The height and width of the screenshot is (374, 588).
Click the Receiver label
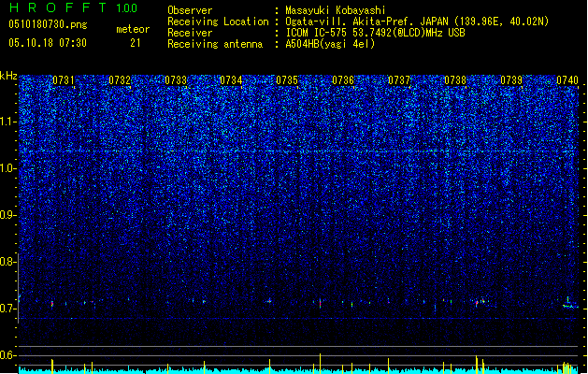click(190, 33)
